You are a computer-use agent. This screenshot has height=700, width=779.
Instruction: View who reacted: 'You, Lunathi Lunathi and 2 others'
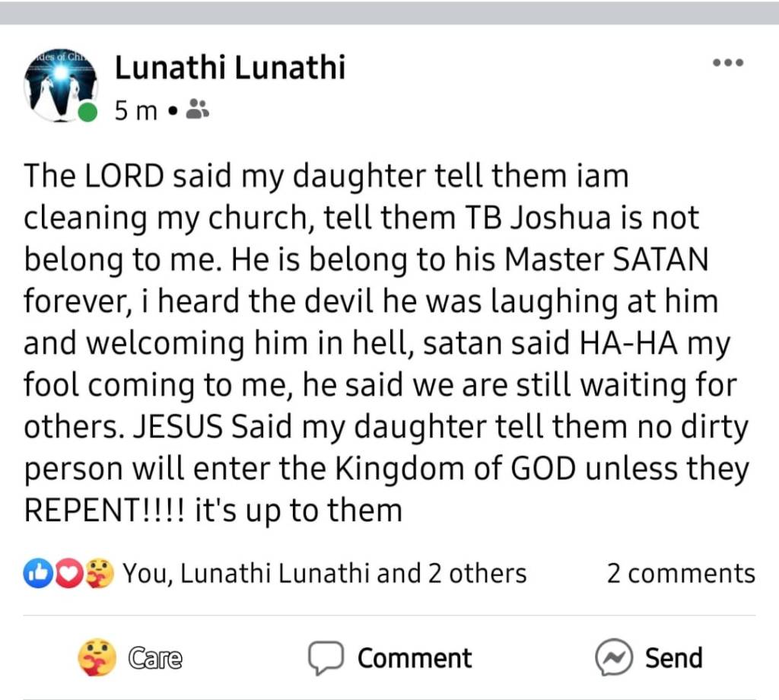coord(325,573)
